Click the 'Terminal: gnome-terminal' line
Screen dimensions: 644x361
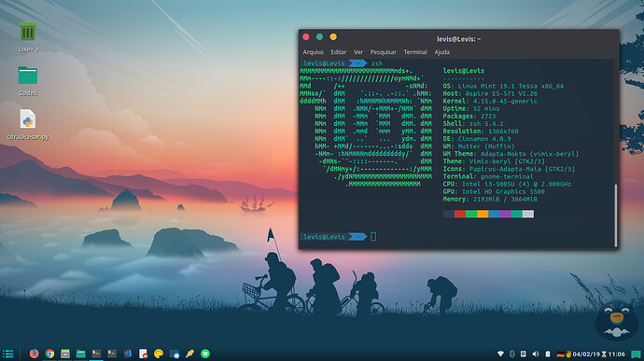[488, 176]
